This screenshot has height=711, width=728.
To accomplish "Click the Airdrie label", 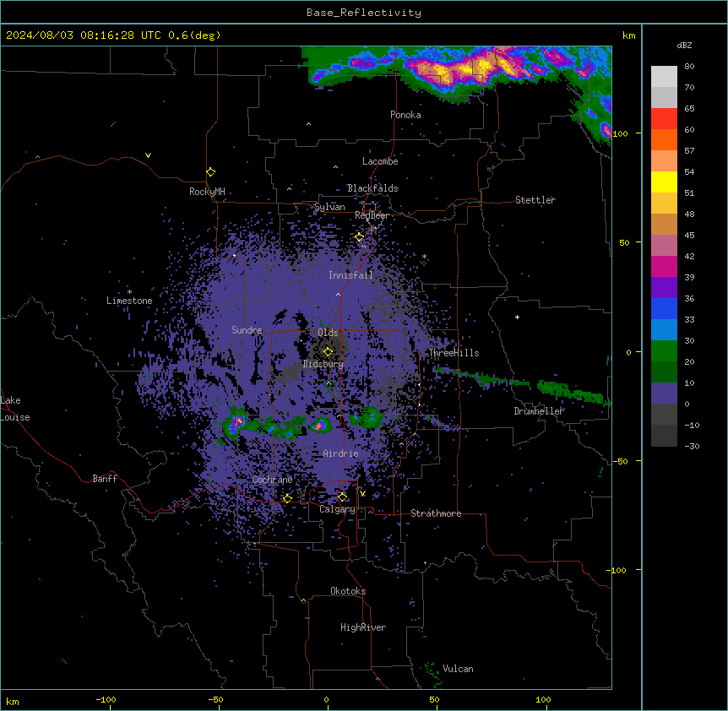I will click(x=341, y=453).
